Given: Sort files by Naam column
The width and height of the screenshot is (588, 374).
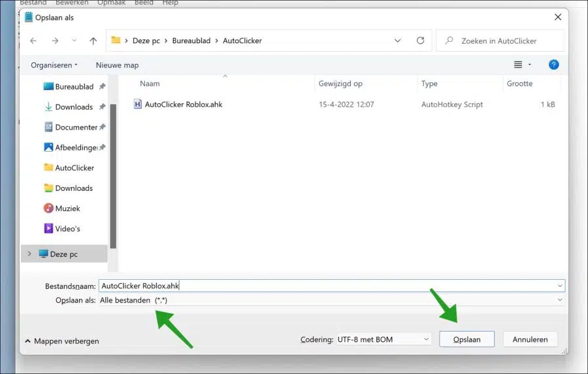Looking at the screenshot, I should pos(150,84).
